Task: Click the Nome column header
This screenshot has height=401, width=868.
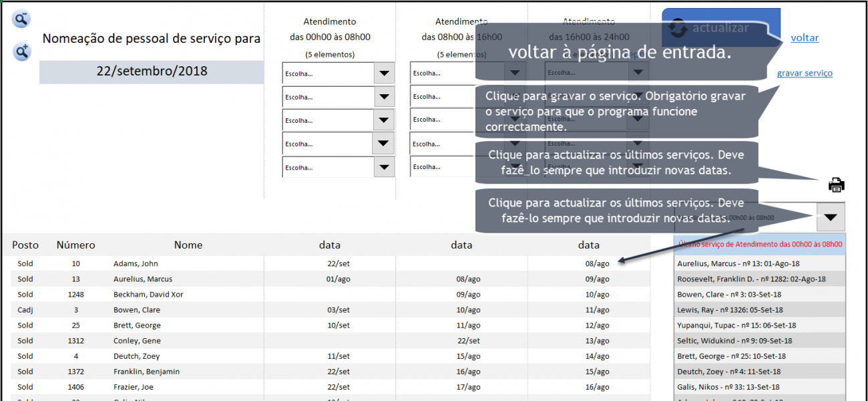Action: click(x=188, y=245)
